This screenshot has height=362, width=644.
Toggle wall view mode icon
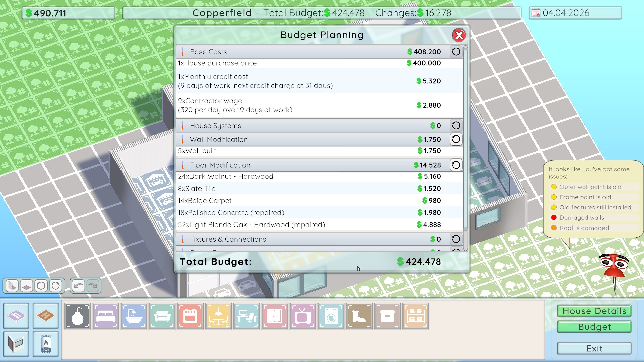tap(12, 286)
